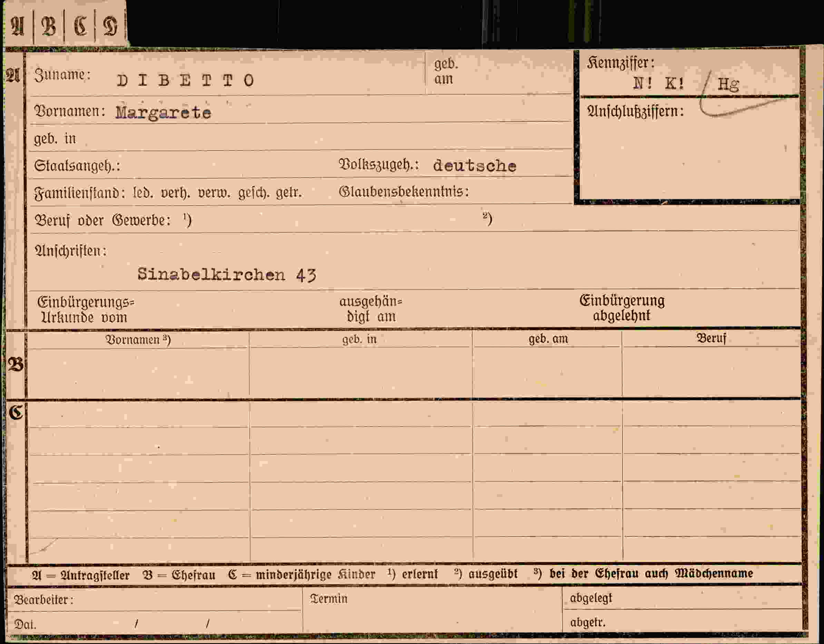Click the legend 'B = Ehefrau'
Image resolution: width=824 pixels, height=644 pixels.
179,575
